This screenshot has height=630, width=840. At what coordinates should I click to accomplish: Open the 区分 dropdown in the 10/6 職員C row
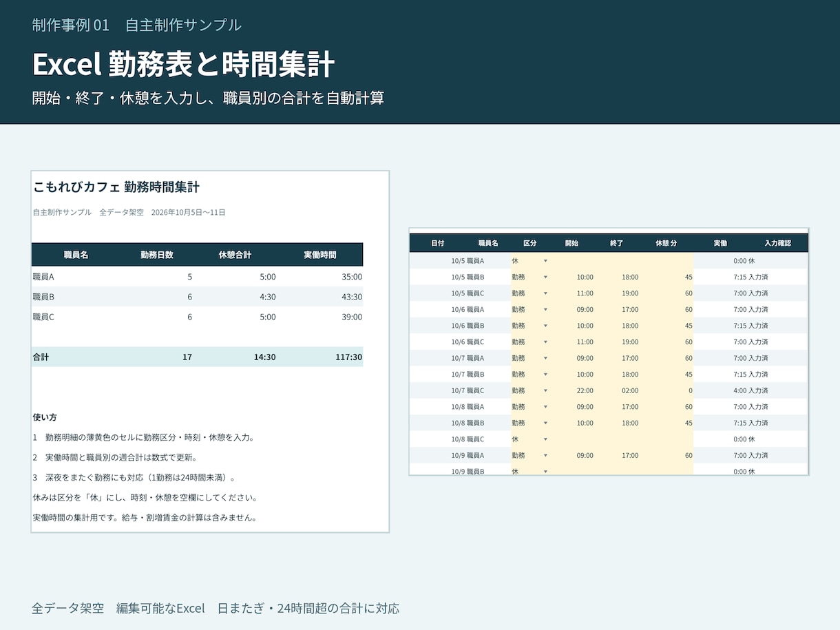click(x=545, y=342)
